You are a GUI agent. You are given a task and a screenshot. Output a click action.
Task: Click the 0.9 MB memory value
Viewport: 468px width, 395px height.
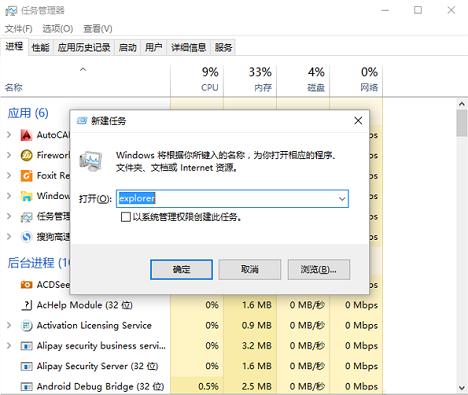click(257, 325)
